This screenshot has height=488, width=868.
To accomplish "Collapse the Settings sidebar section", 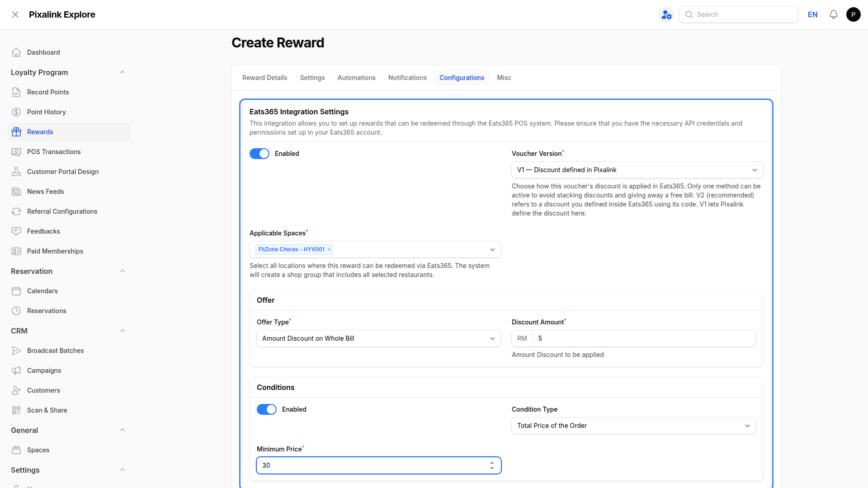I will pos(123,470).
